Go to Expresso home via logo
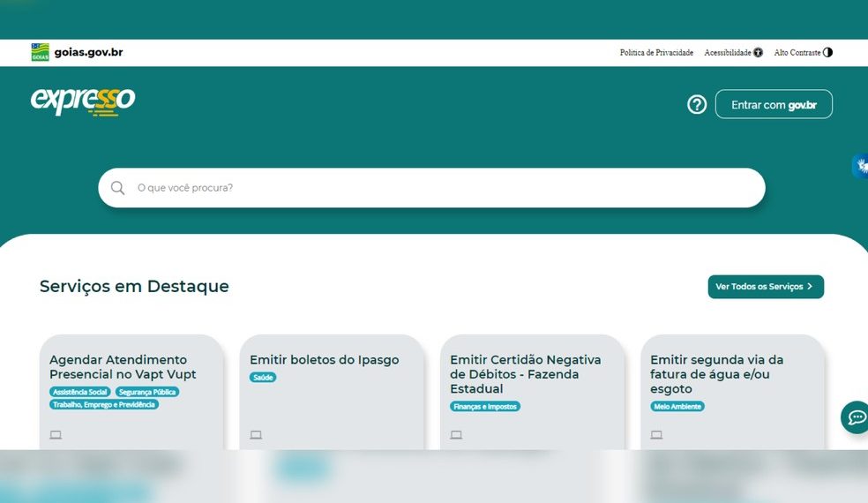868x503 pixels. [83, 101]
